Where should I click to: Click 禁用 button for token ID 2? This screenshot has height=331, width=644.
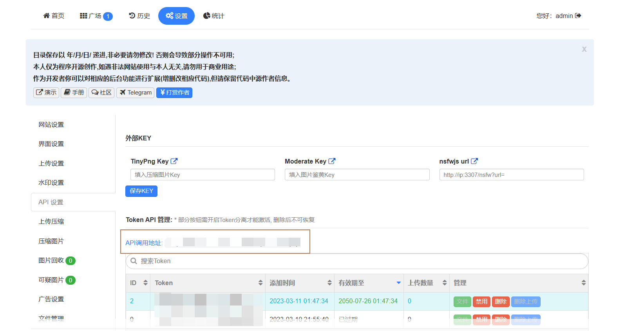click(x=481, y=302)
